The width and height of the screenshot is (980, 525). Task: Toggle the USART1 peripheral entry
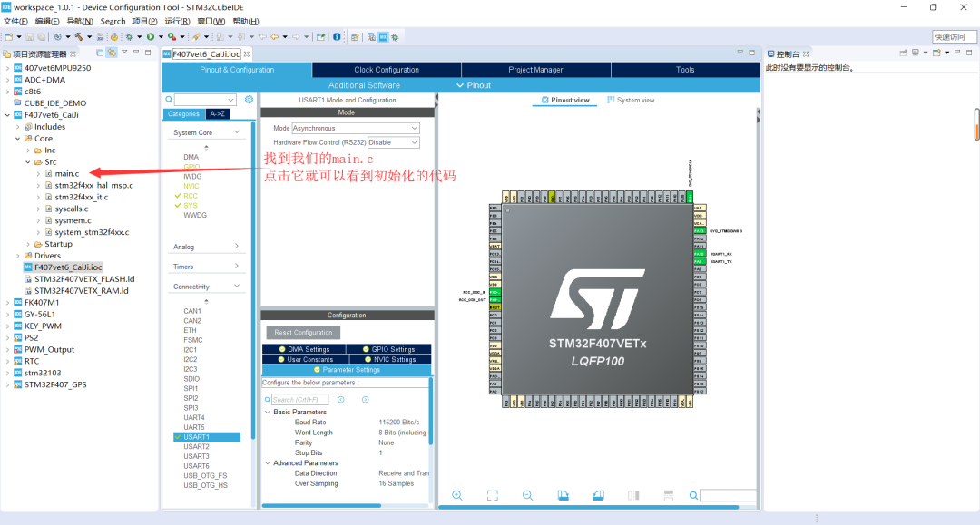tap(207, 437)
